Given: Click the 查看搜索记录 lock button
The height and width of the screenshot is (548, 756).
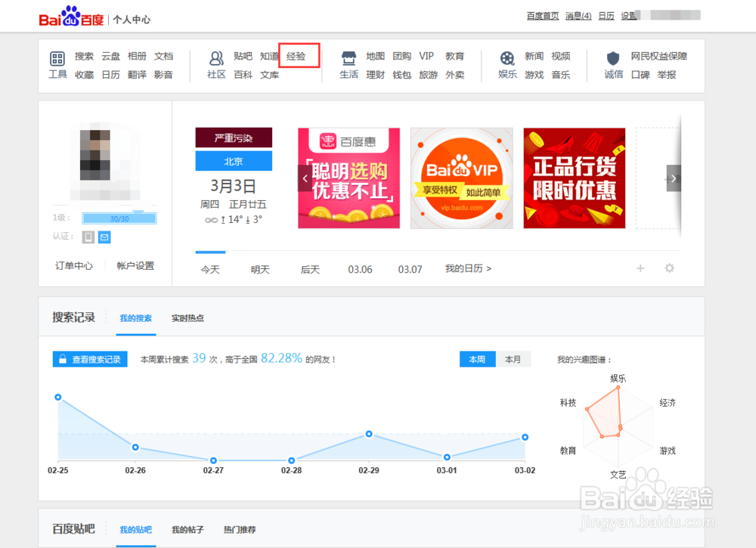Looking at the screenshot, I should (90, 359).
